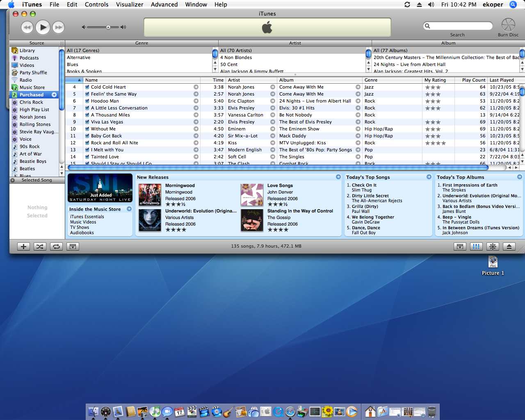Click the eject disc button in iTunes
The width and height of the screenshot is (525, 420).
509,247
